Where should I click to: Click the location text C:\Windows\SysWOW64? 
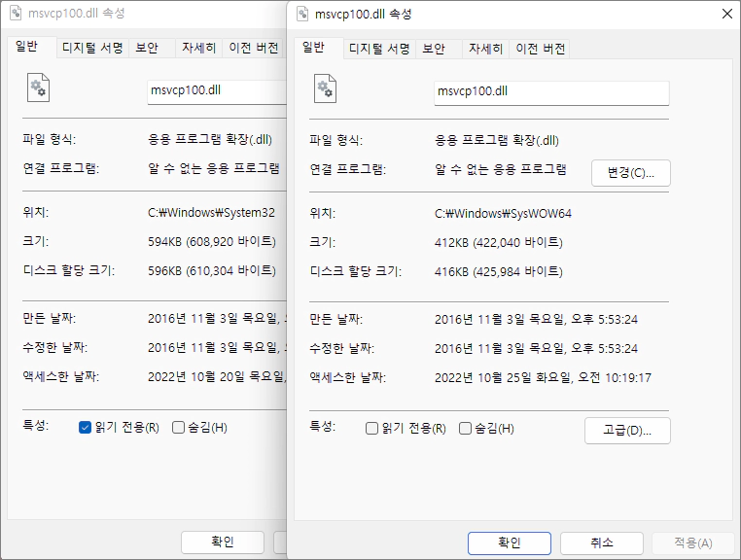coord(503,214)
